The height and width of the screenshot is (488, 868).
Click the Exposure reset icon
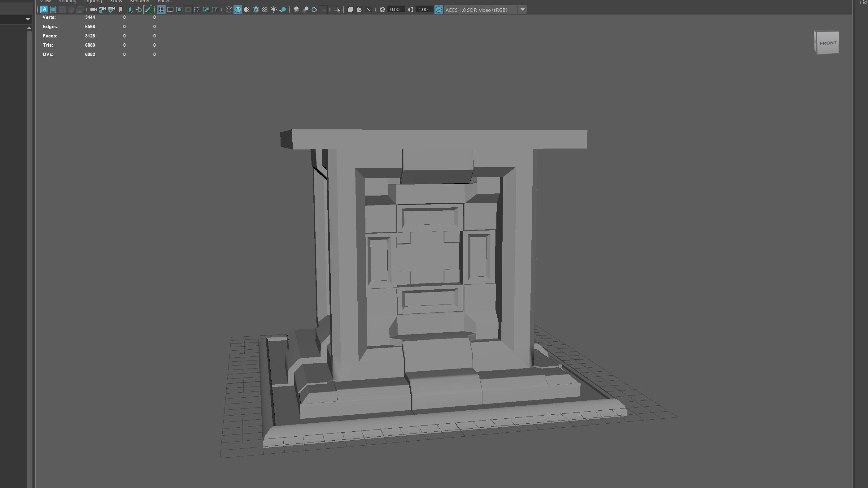coord(382,10)
